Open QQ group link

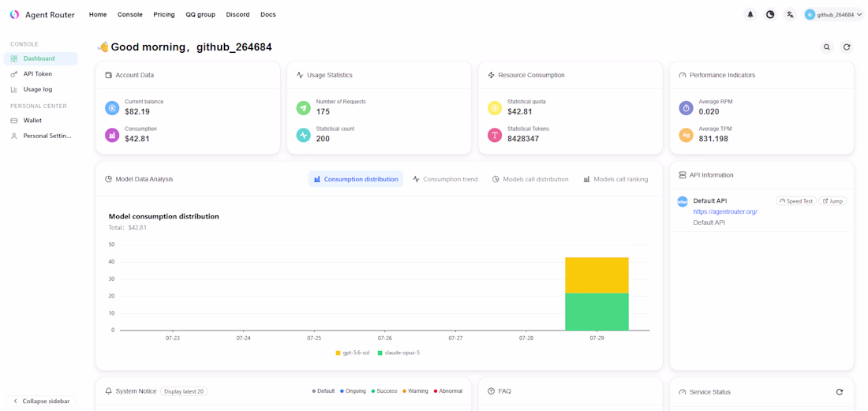[200, 15]
